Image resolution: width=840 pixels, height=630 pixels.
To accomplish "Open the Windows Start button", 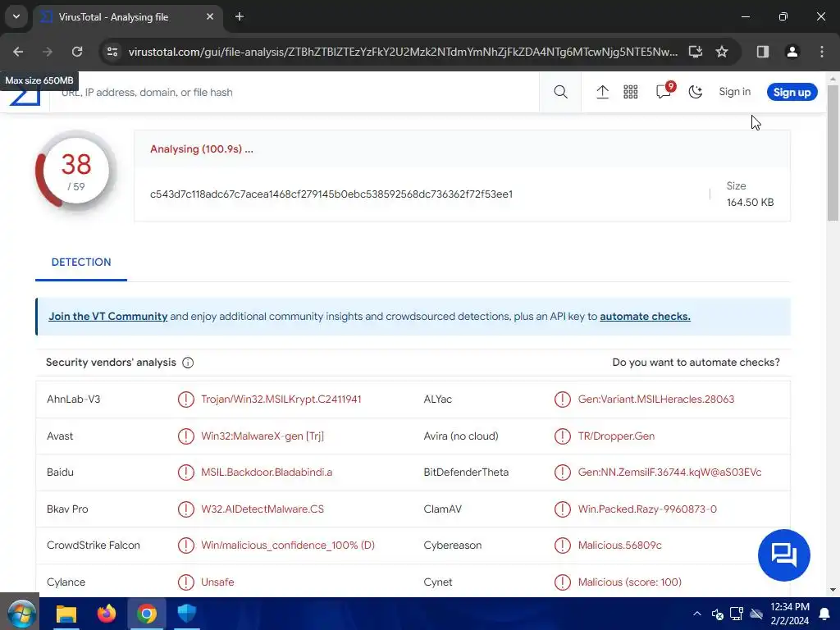I will [21, 614].
